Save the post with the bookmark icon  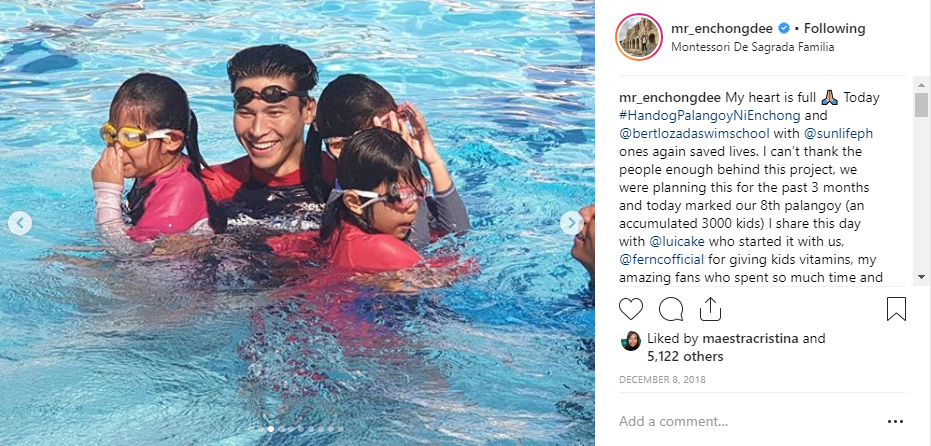(x=896, y=309)
